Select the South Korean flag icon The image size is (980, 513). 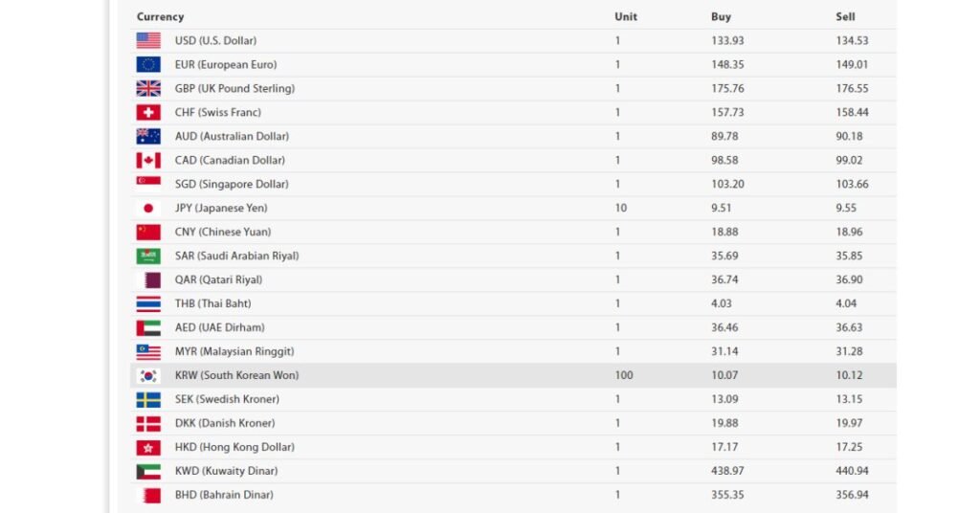[148, 375]
